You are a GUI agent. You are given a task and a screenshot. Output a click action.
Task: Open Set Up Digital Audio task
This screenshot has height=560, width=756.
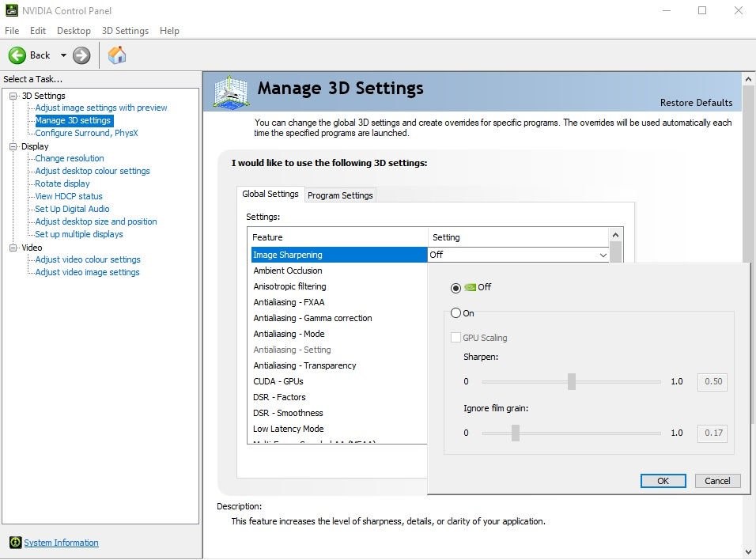[72, 209]
